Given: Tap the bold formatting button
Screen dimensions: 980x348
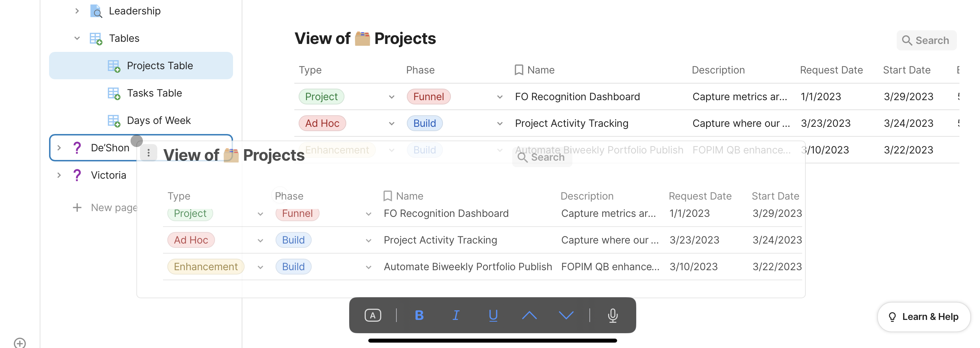Looking at the screenshot, I should tap(419, 315).
